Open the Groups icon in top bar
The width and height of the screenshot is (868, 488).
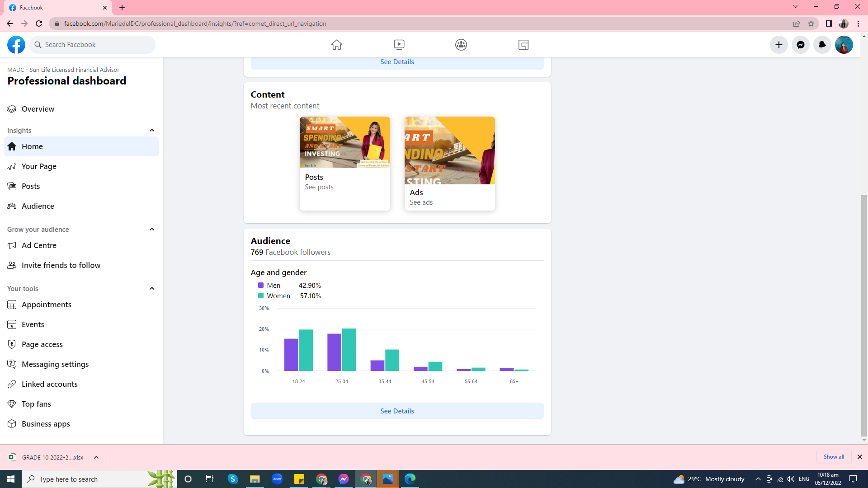461,45
